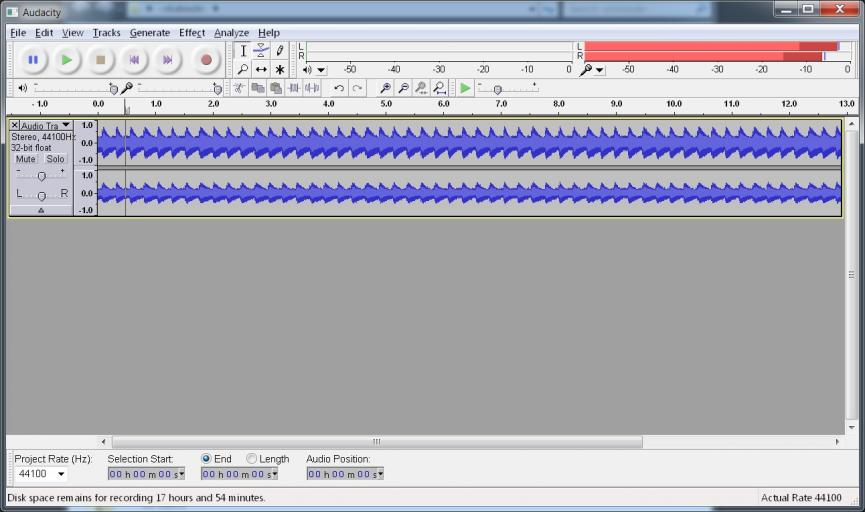Open the Audio Track name dropdown menu
865x512 pixels.
(x=66, y=126)
